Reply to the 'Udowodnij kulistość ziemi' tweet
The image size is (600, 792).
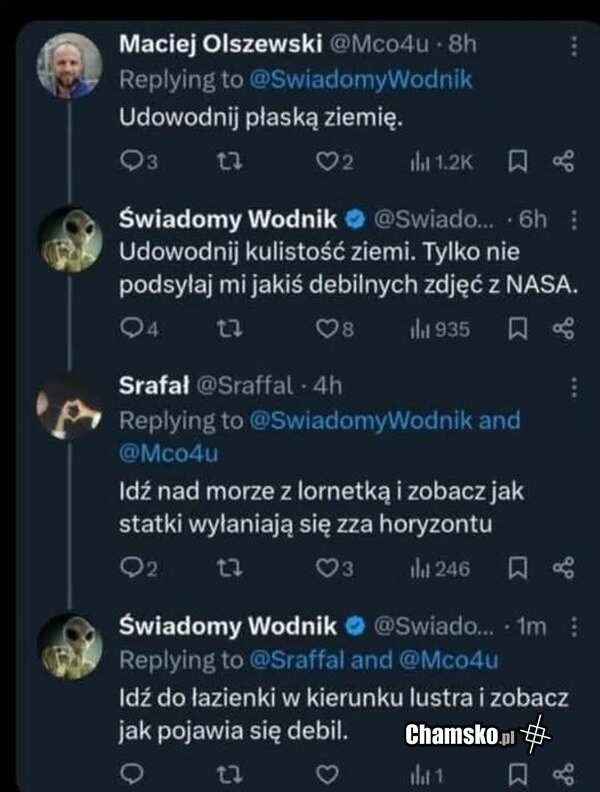pos(131,329)
